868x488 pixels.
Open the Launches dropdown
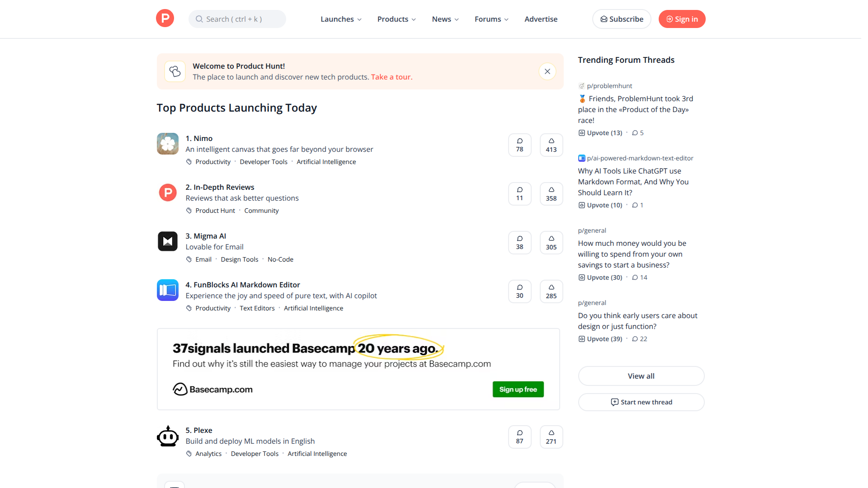click(x=341, y=19)
